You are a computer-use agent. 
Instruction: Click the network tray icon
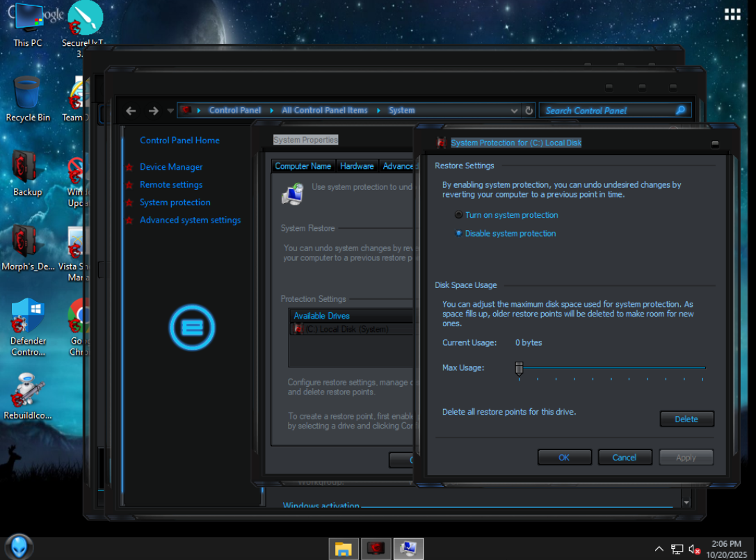677,549
